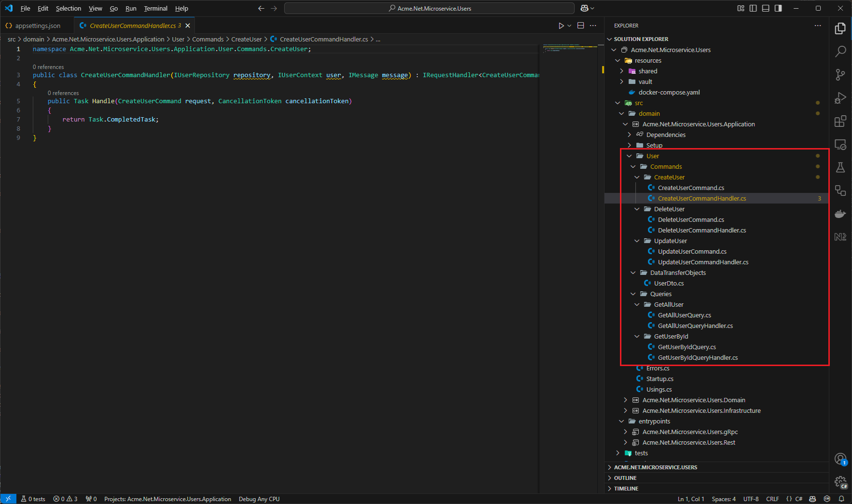This screenshot has height=504, width=852.
Task: Open the Copilot chat menu in title bar
Action: tap(587, 8)
